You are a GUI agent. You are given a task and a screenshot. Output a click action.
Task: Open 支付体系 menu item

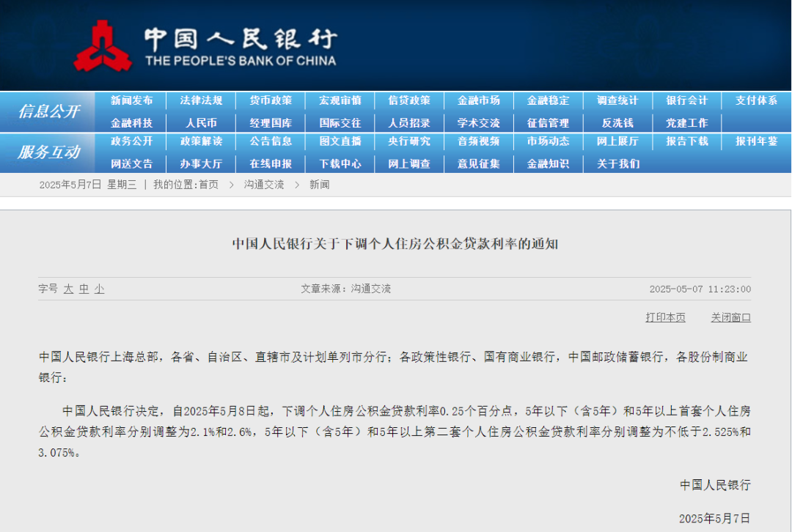(x=756, y=100)
